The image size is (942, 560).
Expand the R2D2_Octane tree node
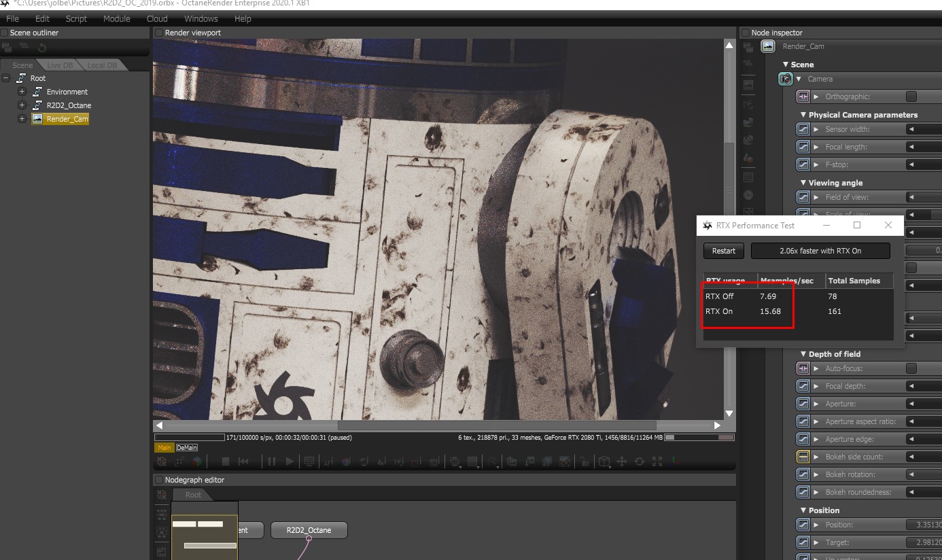(22, 105)
